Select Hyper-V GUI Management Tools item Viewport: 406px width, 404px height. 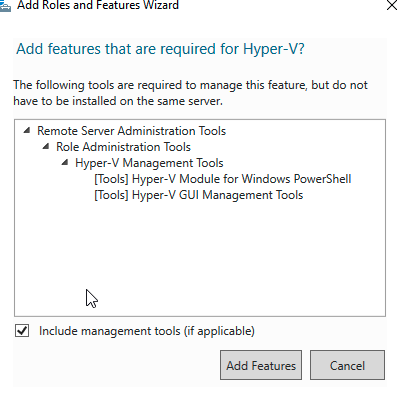pyautogui.click(x=199, y=195)
